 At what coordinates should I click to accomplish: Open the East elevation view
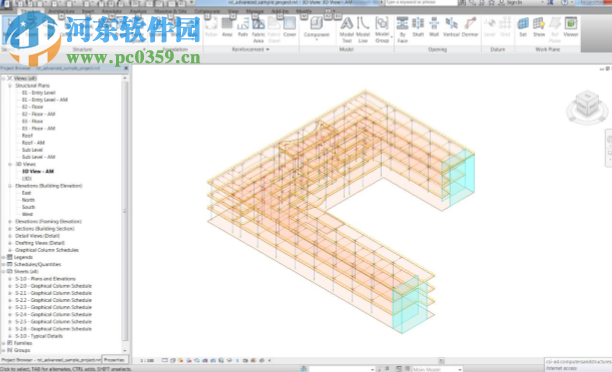pos(26,193)
